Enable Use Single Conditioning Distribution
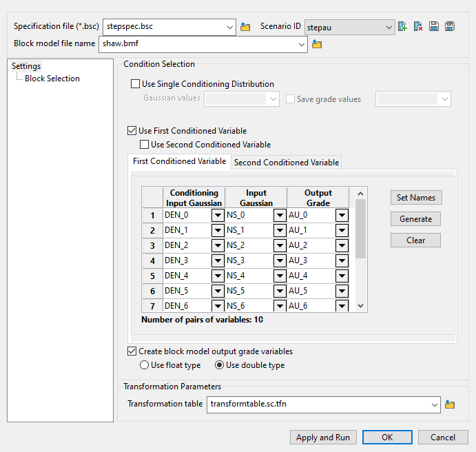 pyautogui.click(x=135, y=85)
